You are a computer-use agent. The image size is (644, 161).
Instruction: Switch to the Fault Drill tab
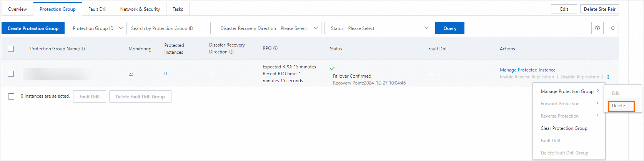tap(98, 9)
